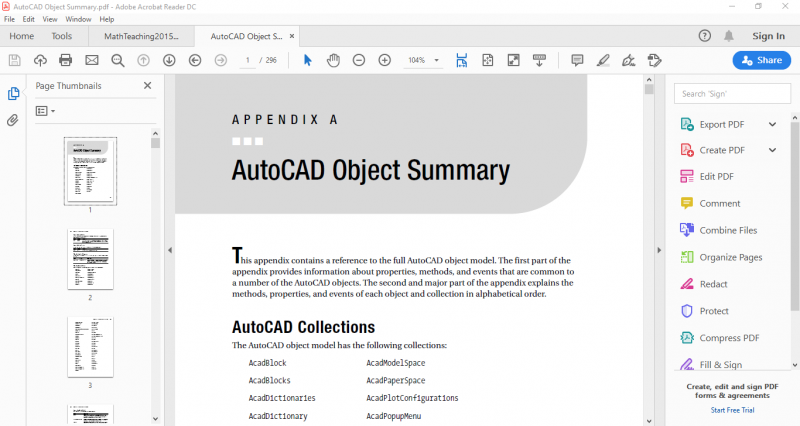Screen dimensions: 800x426
Task: Go to previous page arrow icon
Action: 143,60
